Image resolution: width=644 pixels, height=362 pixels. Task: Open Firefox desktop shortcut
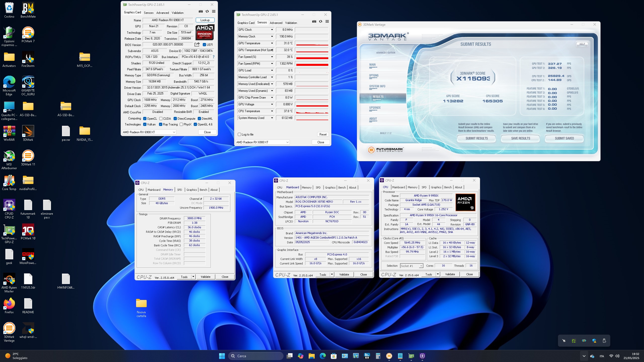coord(9,306)
